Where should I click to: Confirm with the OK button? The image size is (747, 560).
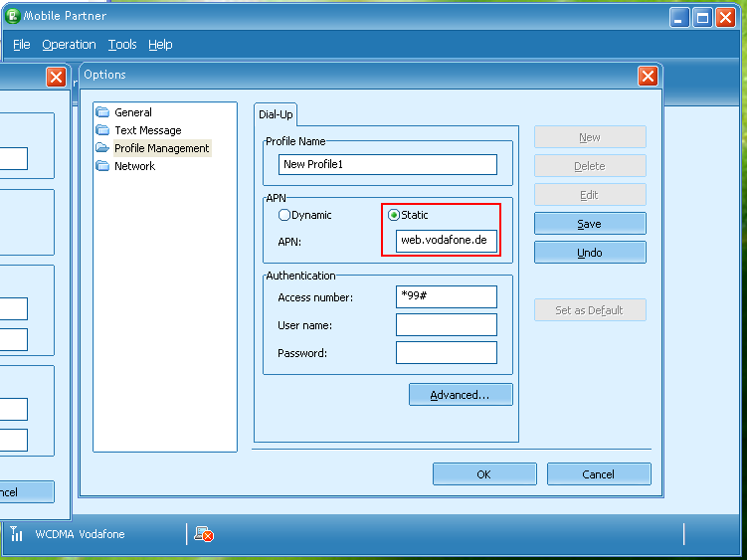coord(484,474)
